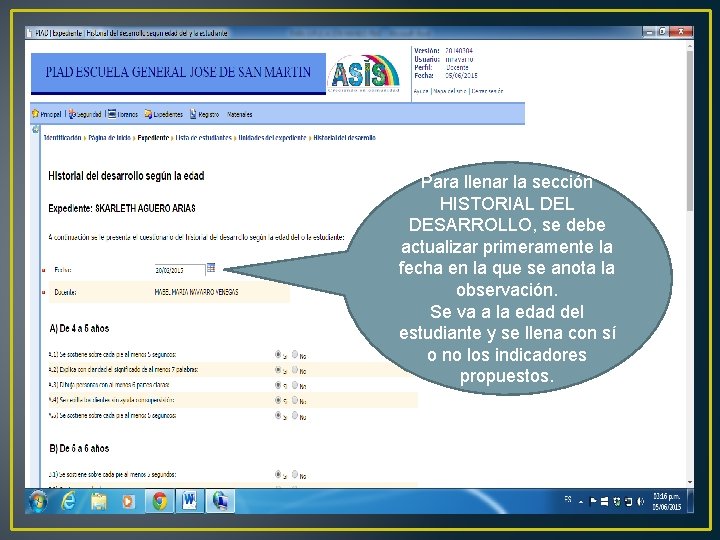Click the Entornos screen icon in the menu bar

pyautogui.click(x=112, y=114)
